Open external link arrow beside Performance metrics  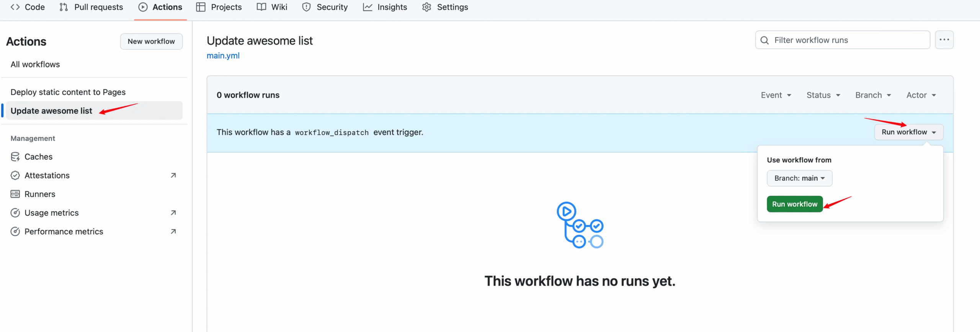click(173, 232)
